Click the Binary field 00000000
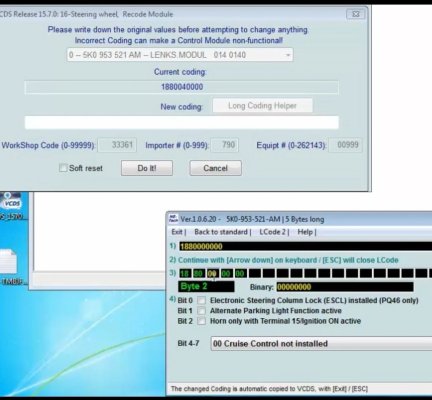This screenshot has height=400, width=432. [x=345, y=287]
